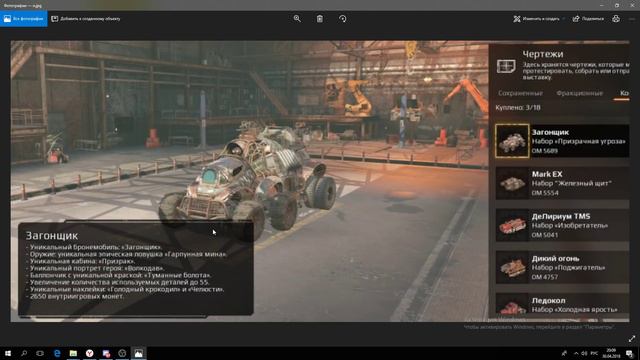Print the photo
This screenshot has height=360, width=640.
point(616,19)
